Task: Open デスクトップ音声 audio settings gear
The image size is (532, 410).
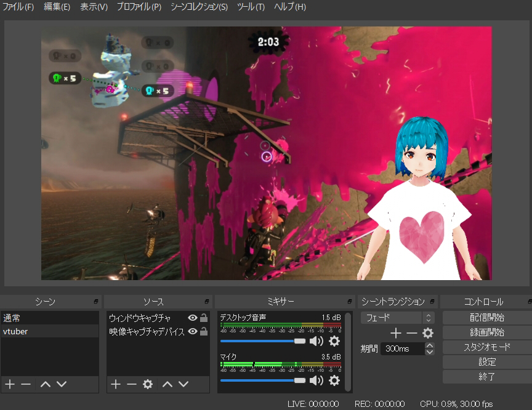Action: [x=334, y=341]
